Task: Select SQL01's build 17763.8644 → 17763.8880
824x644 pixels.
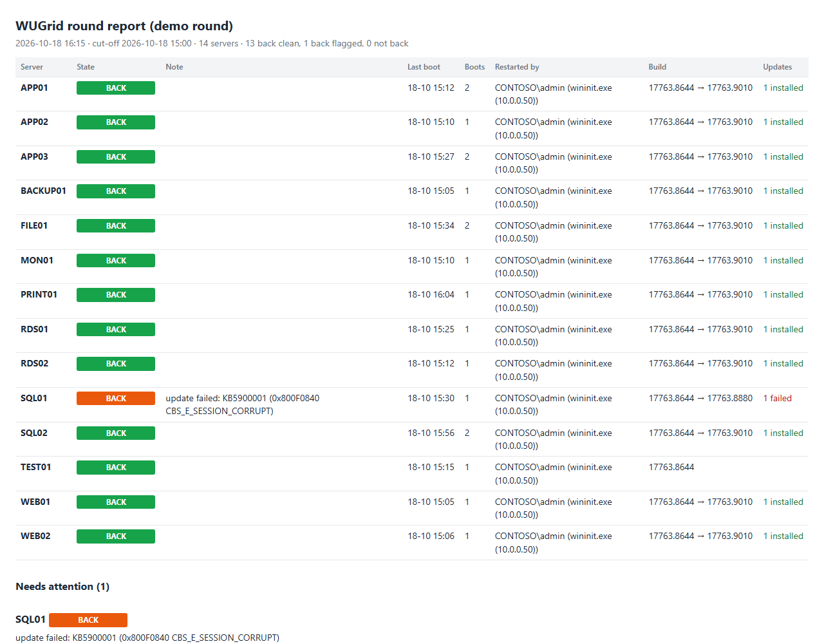Action: [x=700, y=398]
